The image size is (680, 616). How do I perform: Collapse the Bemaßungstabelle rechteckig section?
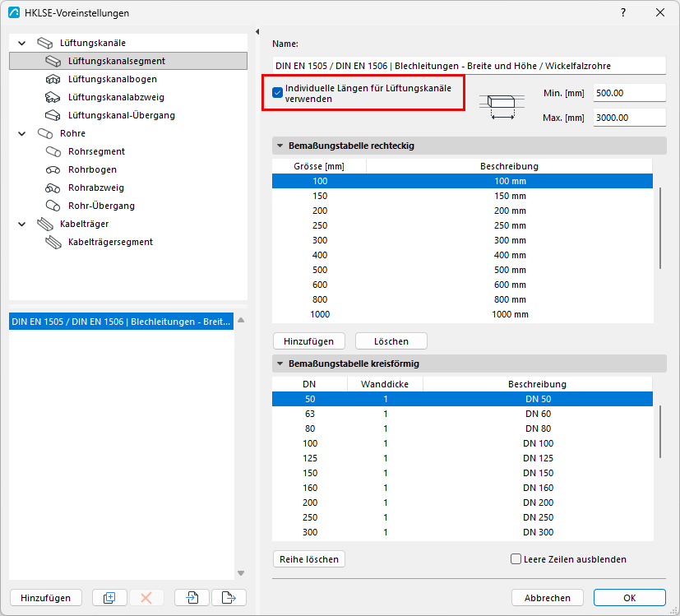(280, 146)
